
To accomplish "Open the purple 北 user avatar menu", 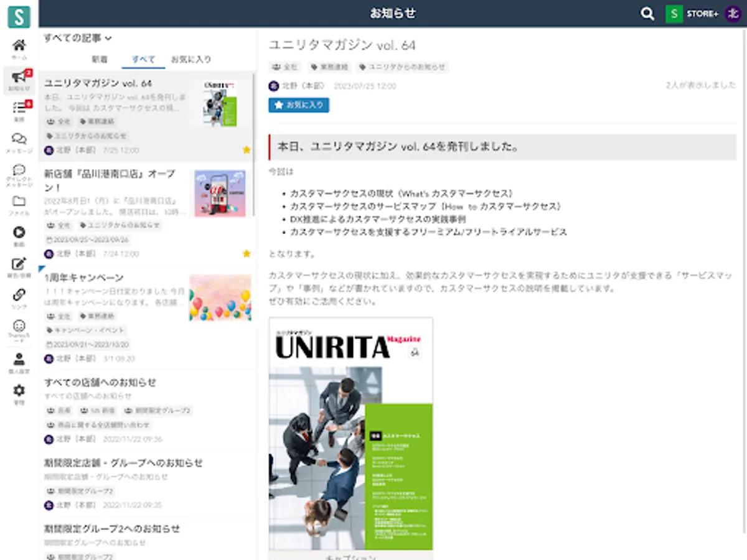I will click(x=733, y=14).
